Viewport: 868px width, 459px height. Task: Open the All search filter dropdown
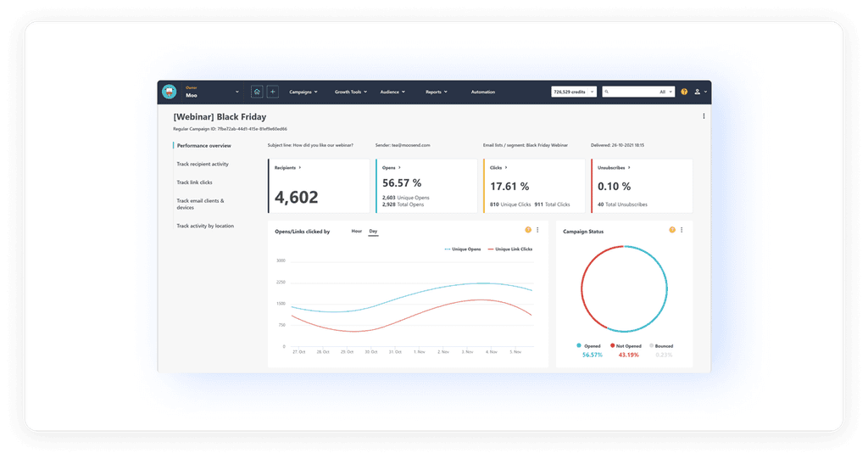point(665,92)
